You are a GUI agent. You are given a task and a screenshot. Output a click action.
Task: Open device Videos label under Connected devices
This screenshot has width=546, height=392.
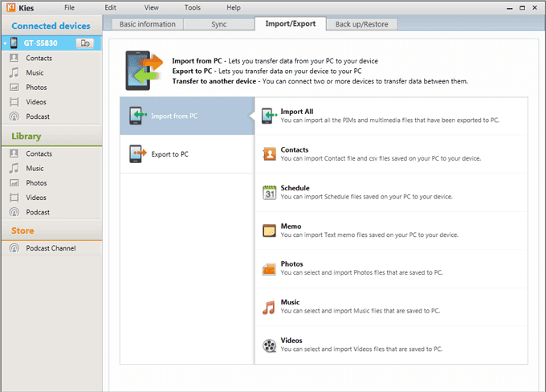coord(36,102)
